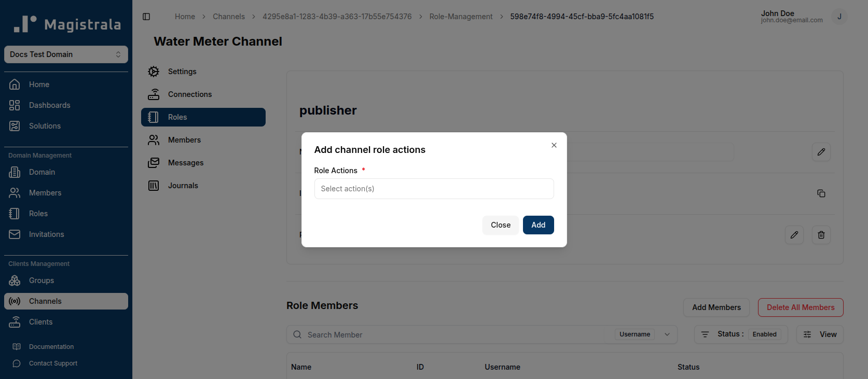Open channel Connections tab
The width and height of the screenshot is (868, 379).
203,94
